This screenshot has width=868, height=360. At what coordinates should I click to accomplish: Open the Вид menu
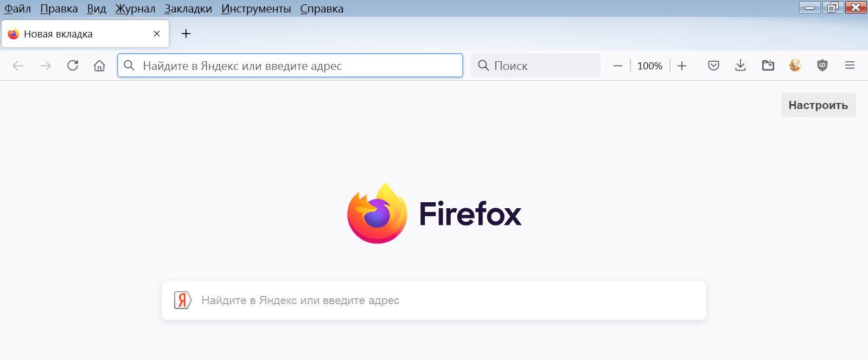(x=97, y=9)
